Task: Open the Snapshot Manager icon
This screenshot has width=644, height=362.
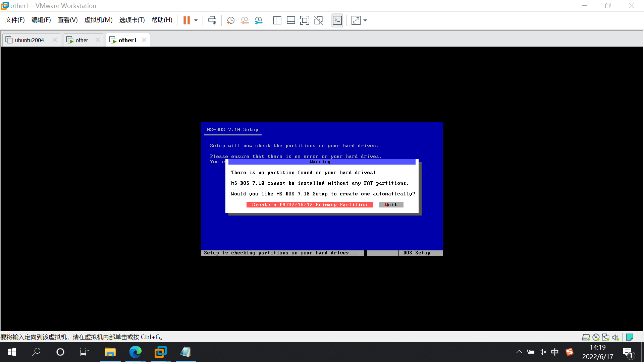Action: 258,20
